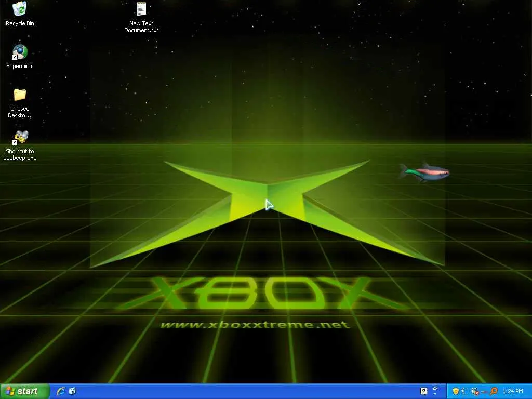Screen dimensions: 532x399
Task: Click the 1:24 PM taskbar clock
Action: pos(513,391)
